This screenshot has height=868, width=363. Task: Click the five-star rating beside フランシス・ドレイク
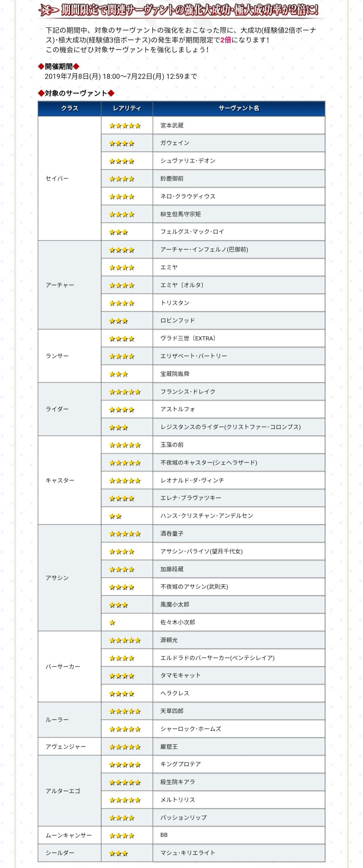[x=125, y=392]
